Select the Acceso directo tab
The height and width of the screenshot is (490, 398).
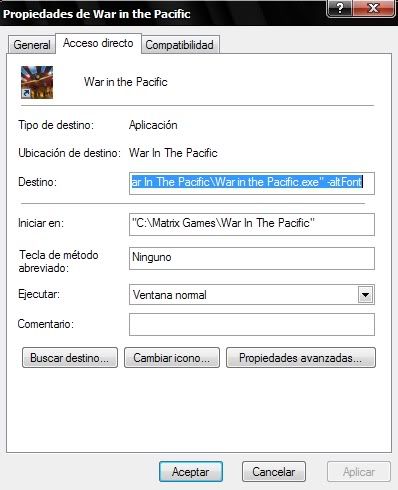[x=98, y=43]
